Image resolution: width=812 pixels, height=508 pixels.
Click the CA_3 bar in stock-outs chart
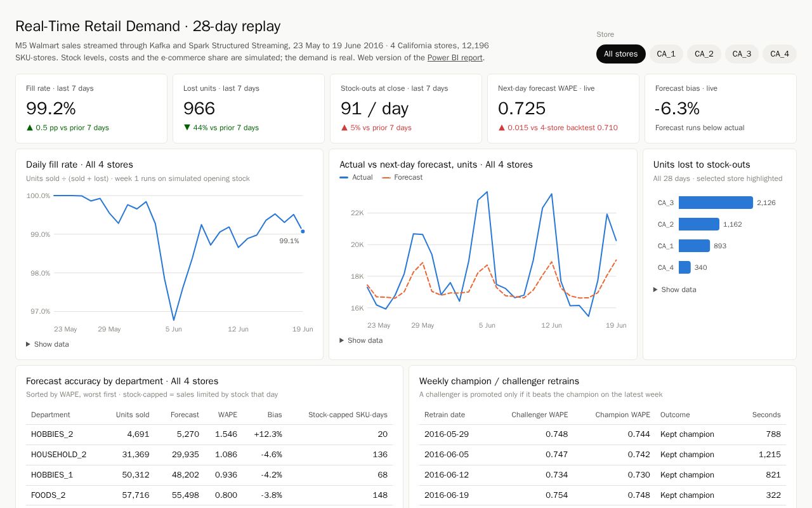[x=716, y=203]
